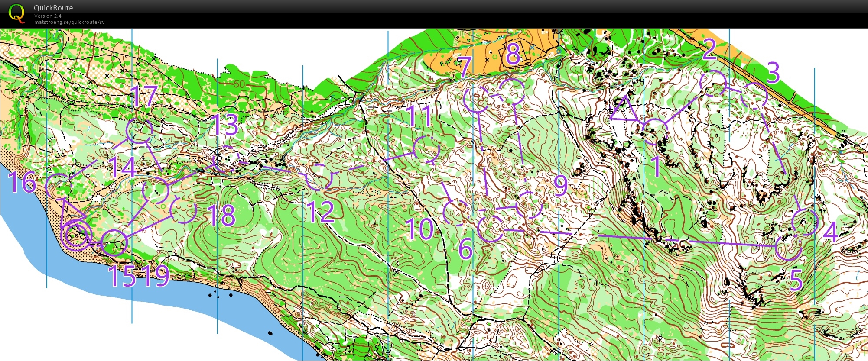868x361 pixels.
Task: Select the control 7 circle
Action: click(x=477, y=99)
